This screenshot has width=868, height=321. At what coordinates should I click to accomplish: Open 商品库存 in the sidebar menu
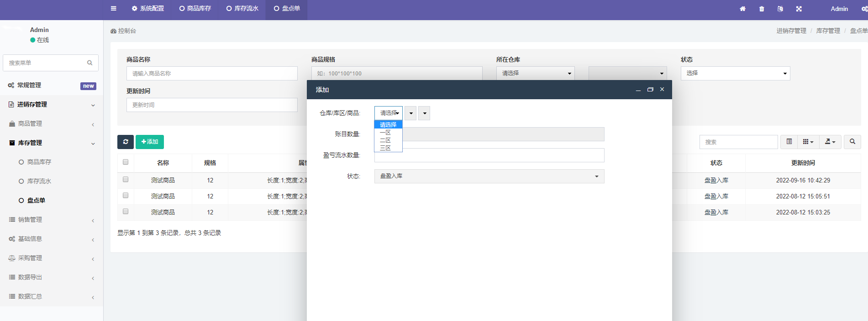39,162
